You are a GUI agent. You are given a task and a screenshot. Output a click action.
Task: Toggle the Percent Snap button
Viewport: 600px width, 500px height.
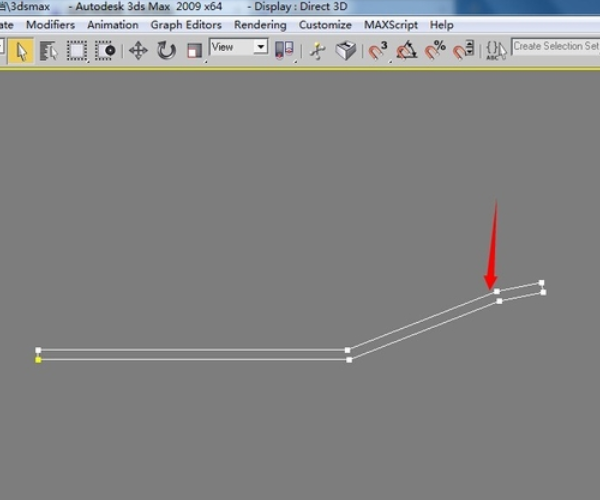coord(435,51)
